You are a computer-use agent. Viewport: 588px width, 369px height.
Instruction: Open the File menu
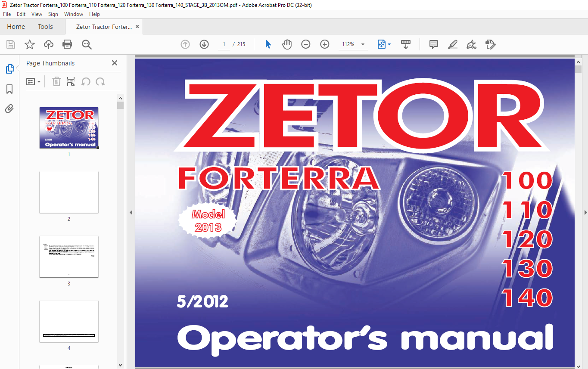coord(7,14)
